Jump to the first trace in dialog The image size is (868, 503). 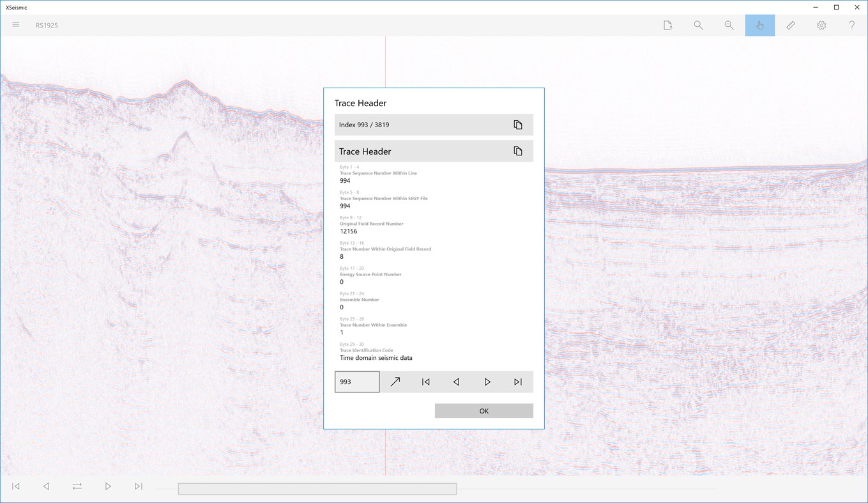pyautogui.click(x=425, y=382)
